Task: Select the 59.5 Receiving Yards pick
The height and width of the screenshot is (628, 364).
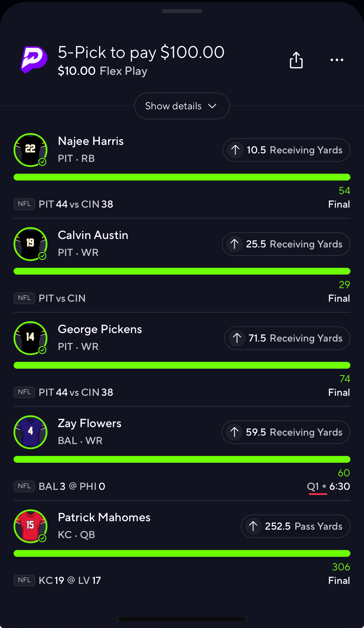Action: (x=286, y=432)
